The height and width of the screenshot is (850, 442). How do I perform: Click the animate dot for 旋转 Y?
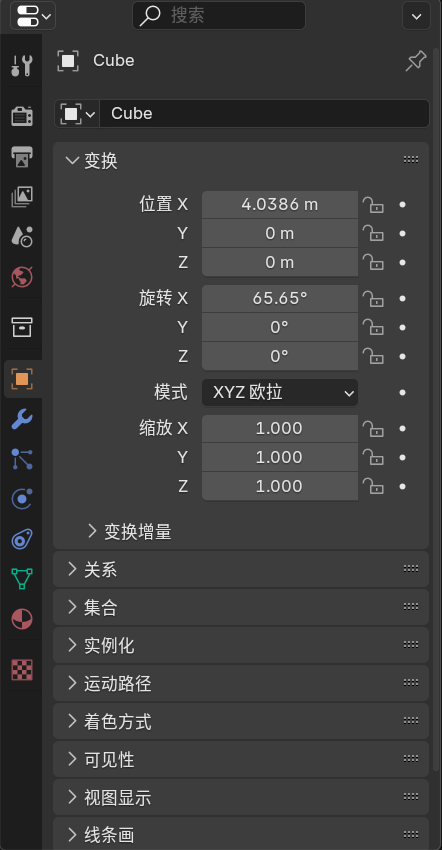pyautogui.click(x=402, y=327)
